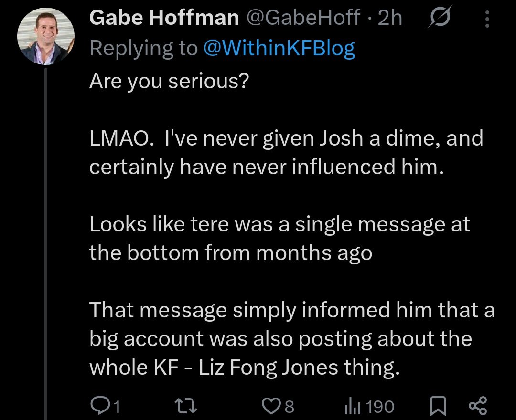
Task: Open the share icon on the tweet
Action: [x=477, y=406]
